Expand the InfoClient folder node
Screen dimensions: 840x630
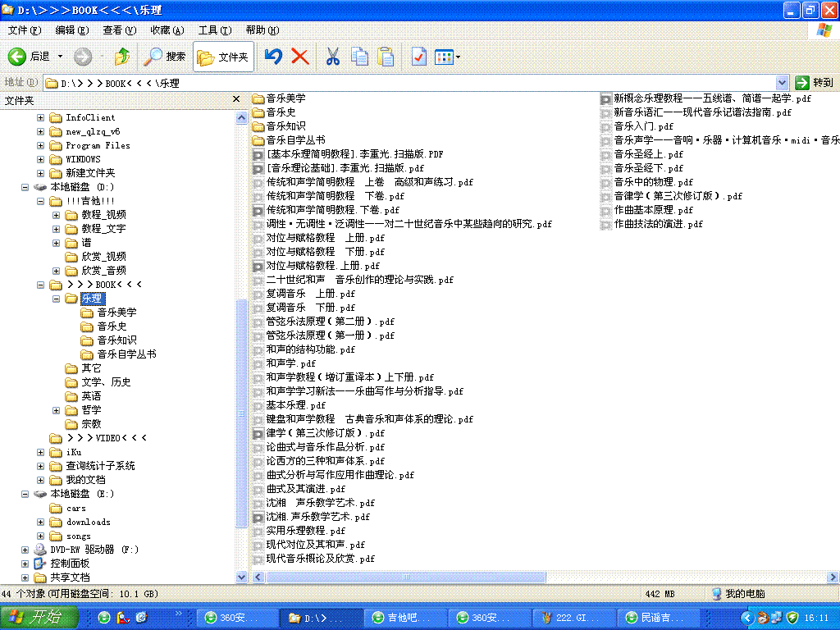click(x=40, y=117)
